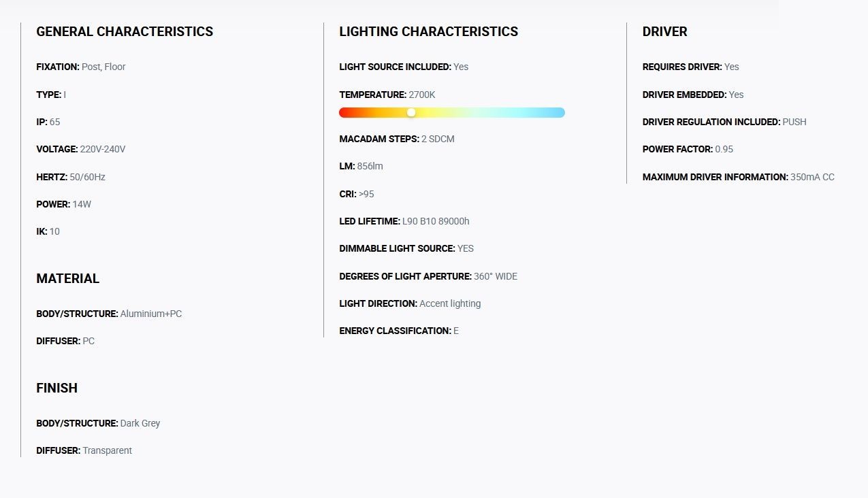Click the Energy Classification value 'E'

[x=456, y=331]
